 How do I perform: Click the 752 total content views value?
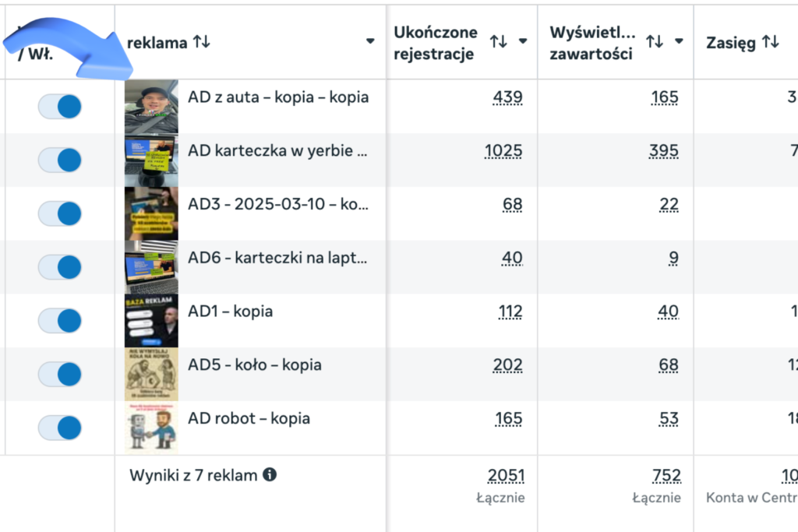click(667, 476)
